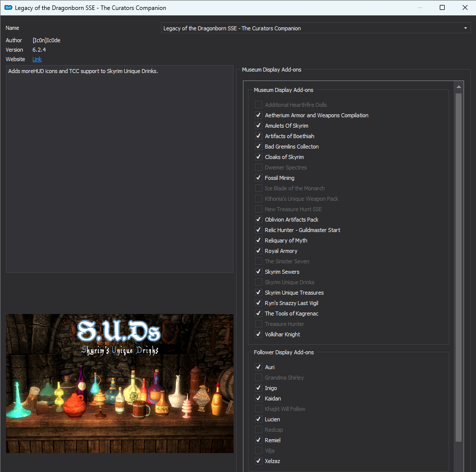Toggle Vilja checkbox
The width and height of the screenshot is (476, 472).
click(258, 451)
